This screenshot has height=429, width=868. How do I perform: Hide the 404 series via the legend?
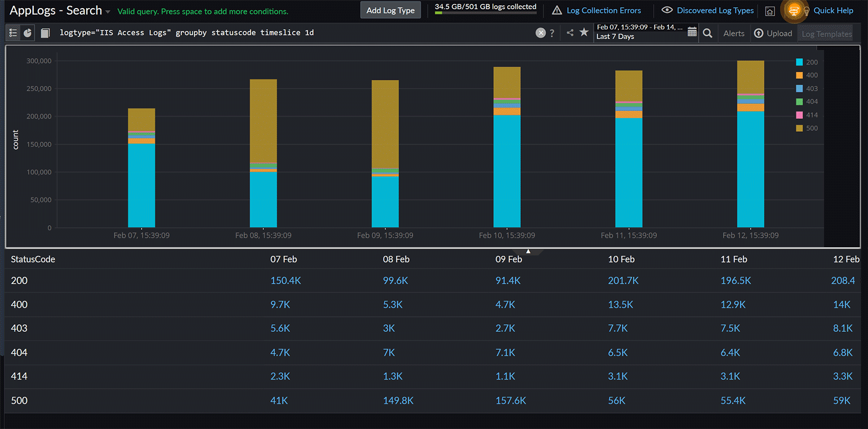click(x=807, y=102)
